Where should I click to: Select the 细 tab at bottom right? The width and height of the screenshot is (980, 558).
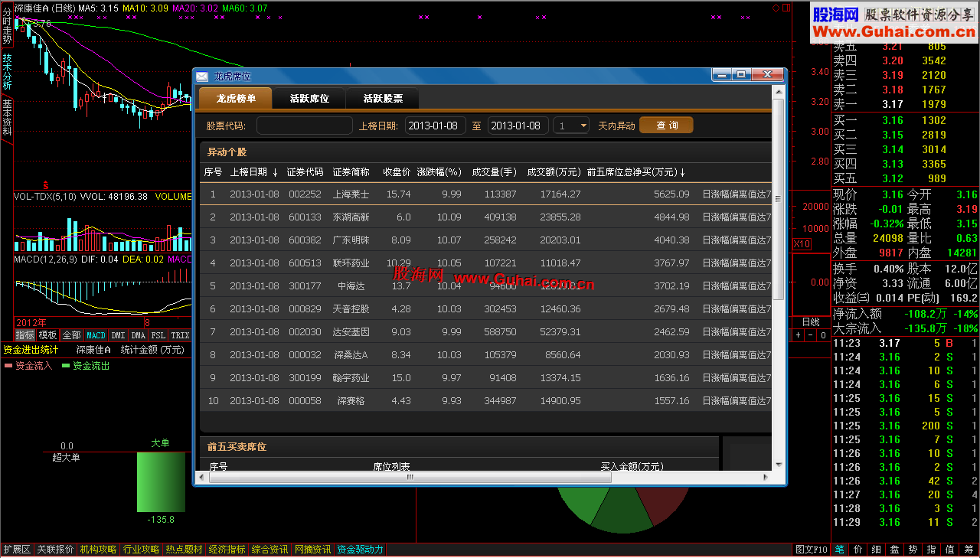pos(876,550)
